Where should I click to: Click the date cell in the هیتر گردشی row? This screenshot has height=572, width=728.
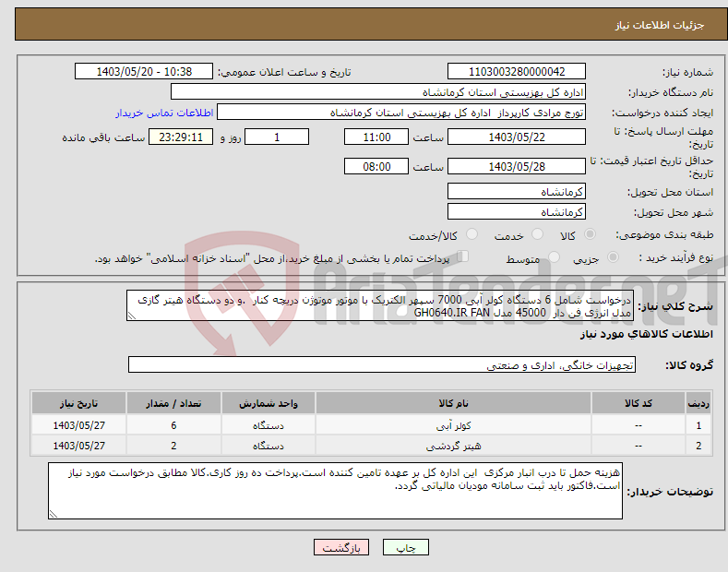point(79,446)
